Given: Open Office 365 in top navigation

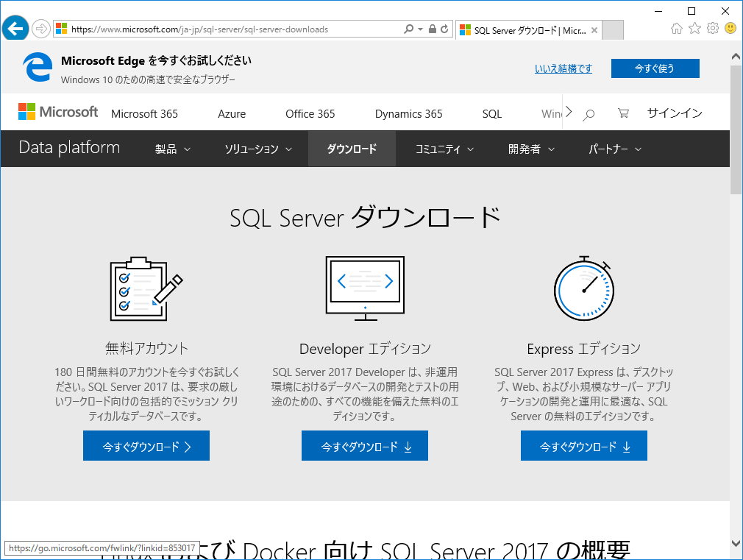Looking at the screenshot, I should coord(310,114).
